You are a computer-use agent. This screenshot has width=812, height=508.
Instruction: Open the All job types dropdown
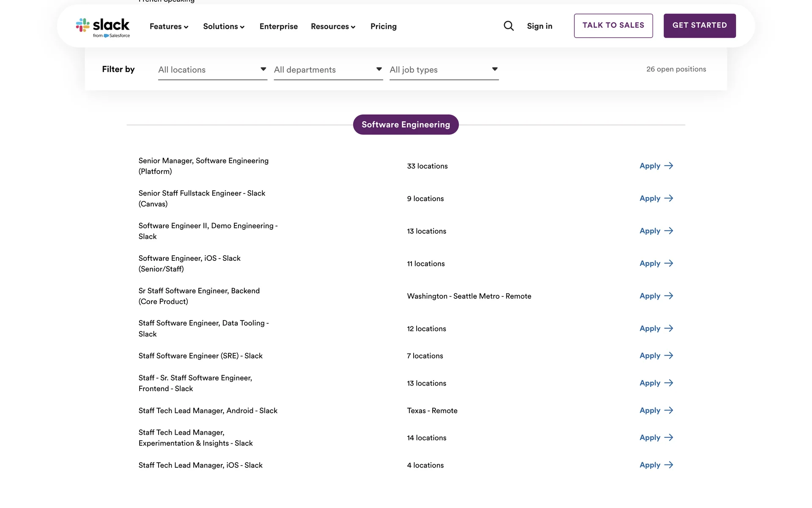pyautogui.click(x=444, y=70)
